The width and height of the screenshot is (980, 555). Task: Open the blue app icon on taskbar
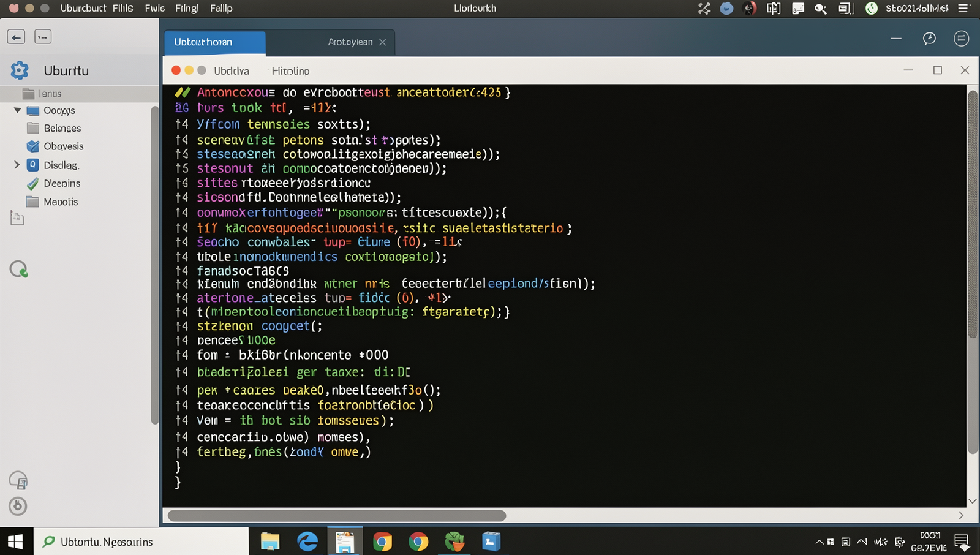491,542
